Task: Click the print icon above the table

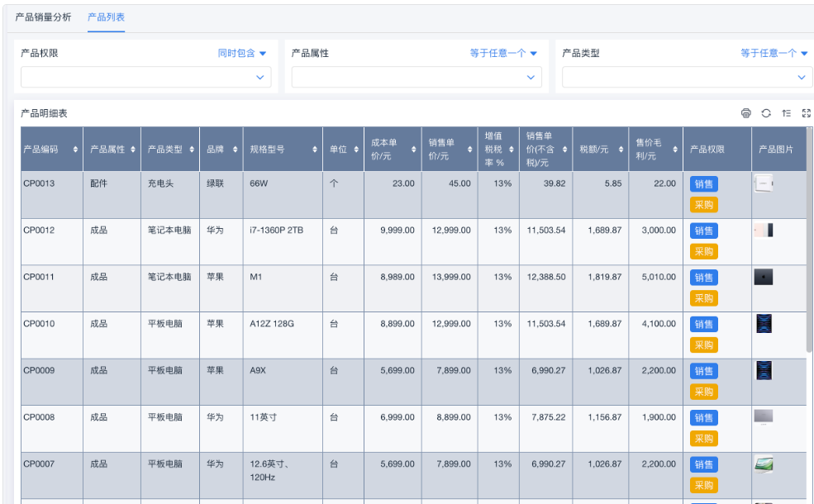Action: point(746,113)
